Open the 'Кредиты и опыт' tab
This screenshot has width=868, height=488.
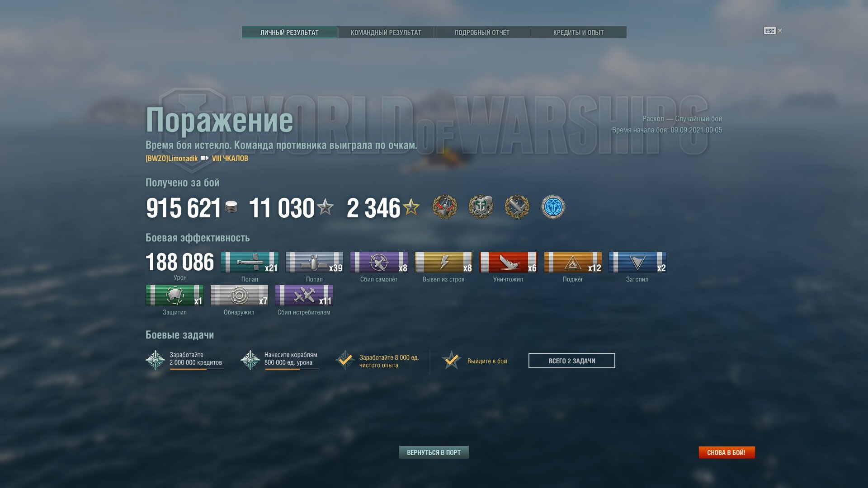[578, 33]
